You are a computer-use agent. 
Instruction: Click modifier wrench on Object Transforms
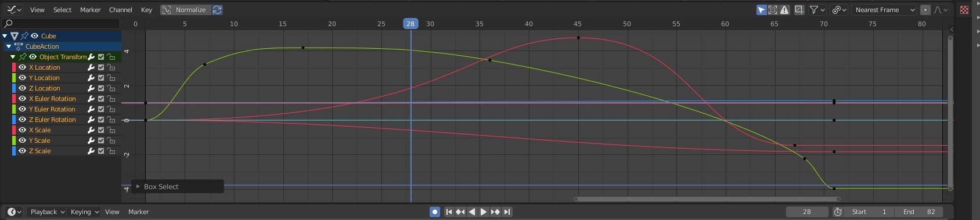click(91, 57)
